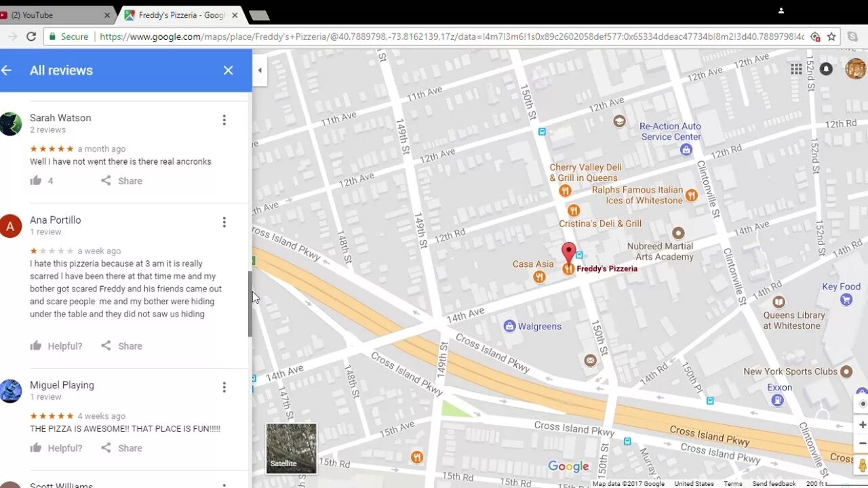This screenshot has width=868, height=488.
Task: Click the address bar URL
Action: point(452,37)
